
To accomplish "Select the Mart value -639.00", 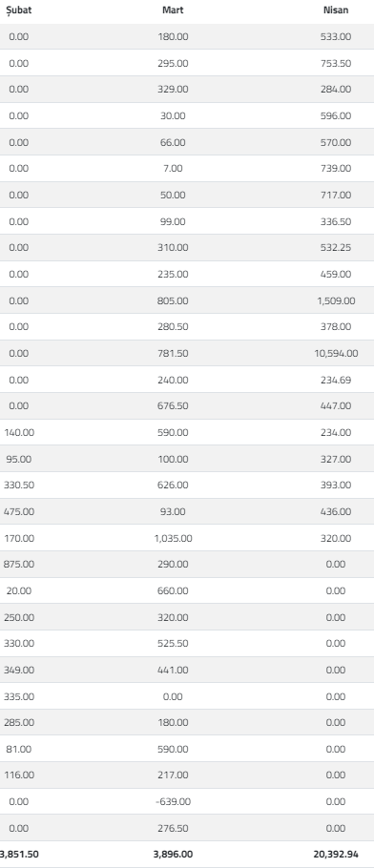I will tap(173, 801).
